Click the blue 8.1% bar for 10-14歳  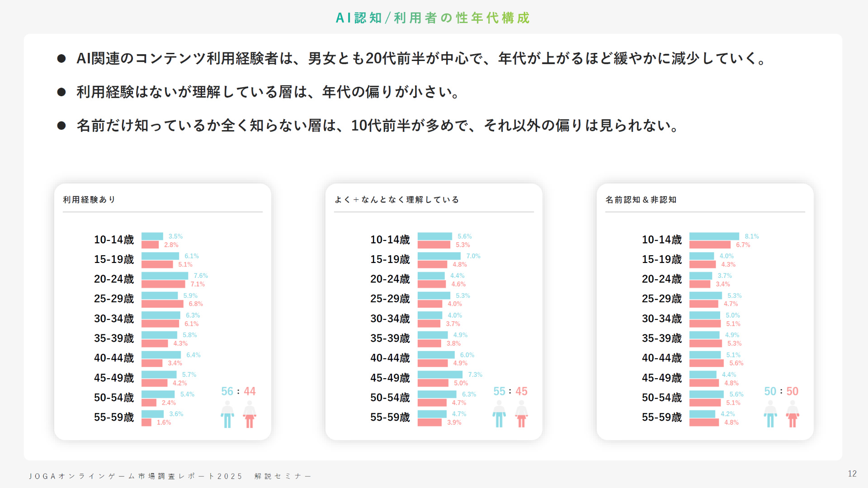(714, 236)
